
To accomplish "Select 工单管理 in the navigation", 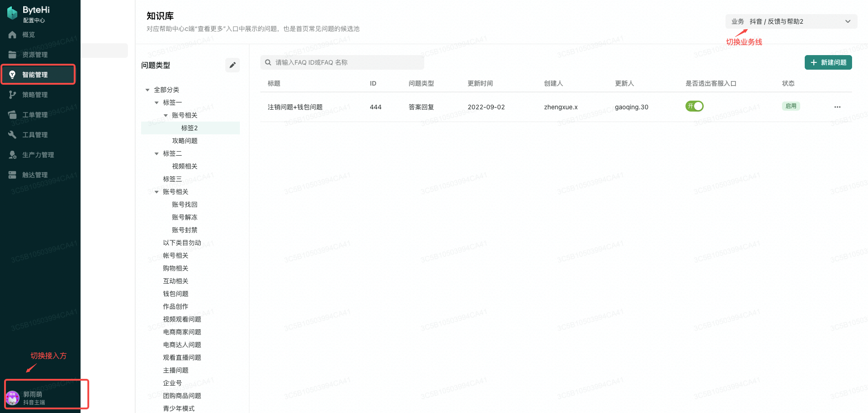I will pos(34,114).
